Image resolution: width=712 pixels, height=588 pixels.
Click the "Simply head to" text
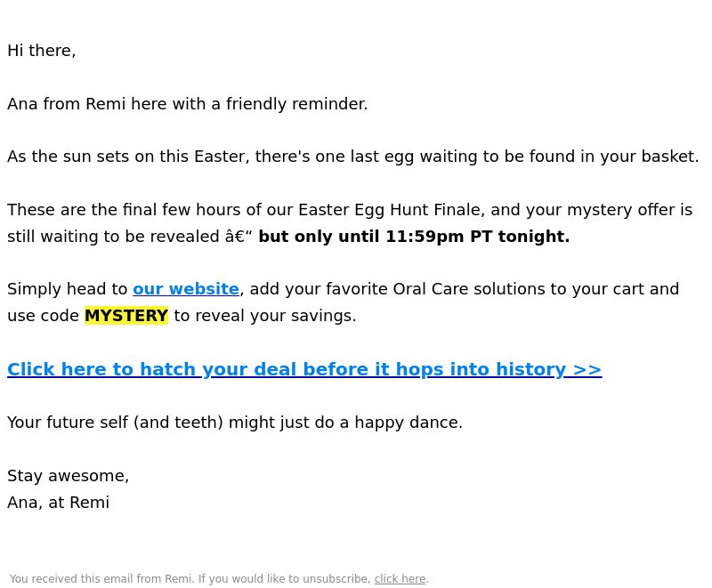click(68, 289)
